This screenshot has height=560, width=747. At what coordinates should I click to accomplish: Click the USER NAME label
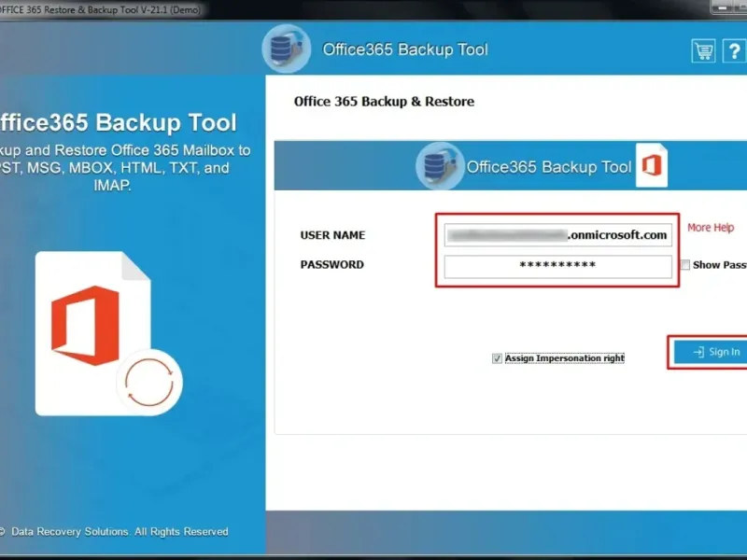(x=332, y=235)
